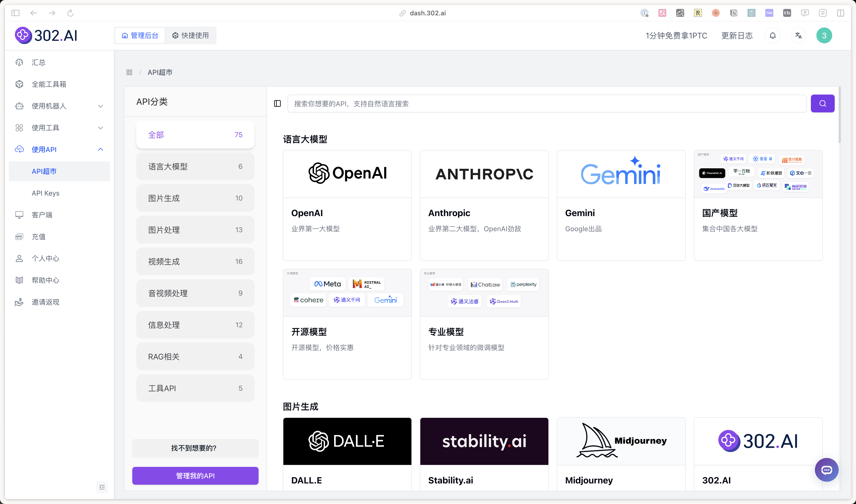Click the 汇总 dashboard icon
Image resolution: width=856 pixels, height=504 pixels.
19,62
